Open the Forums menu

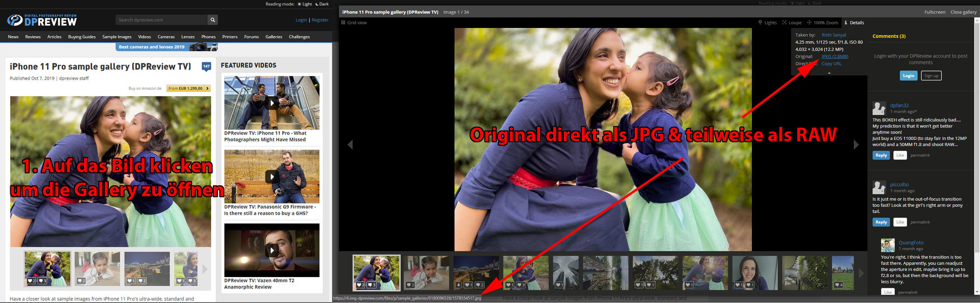pos(251,37)
